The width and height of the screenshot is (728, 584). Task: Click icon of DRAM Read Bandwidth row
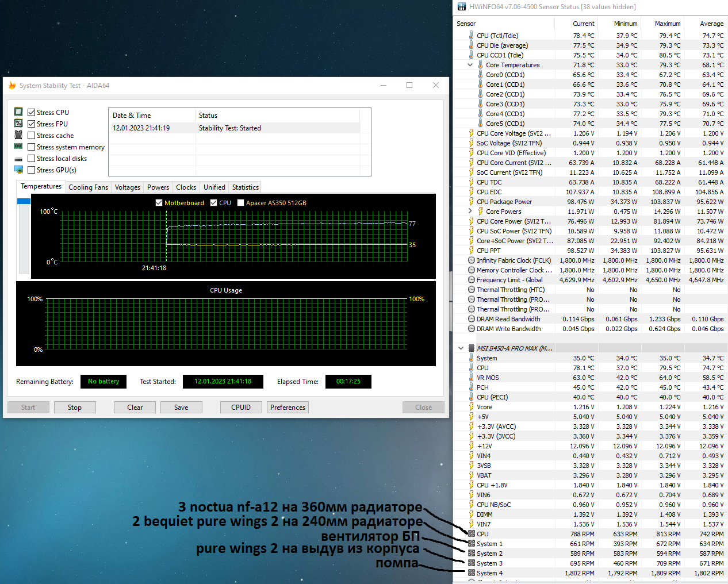[x=472, y=319]
